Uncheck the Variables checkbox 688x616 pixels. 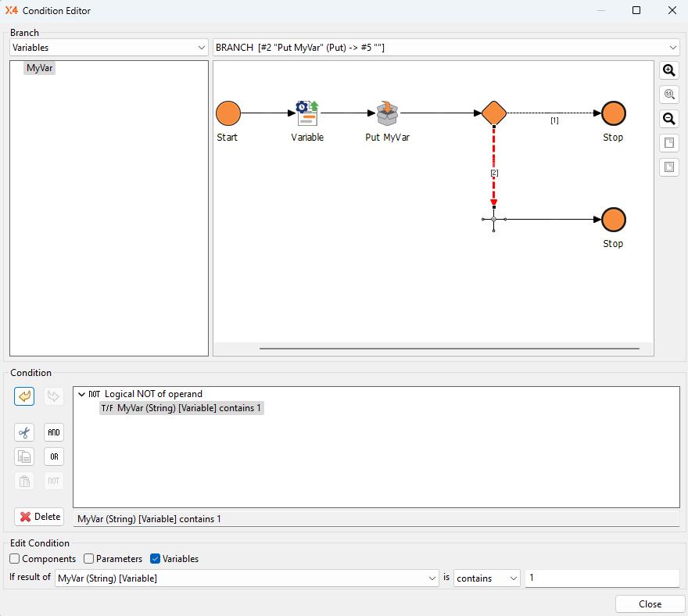[155, 559]
